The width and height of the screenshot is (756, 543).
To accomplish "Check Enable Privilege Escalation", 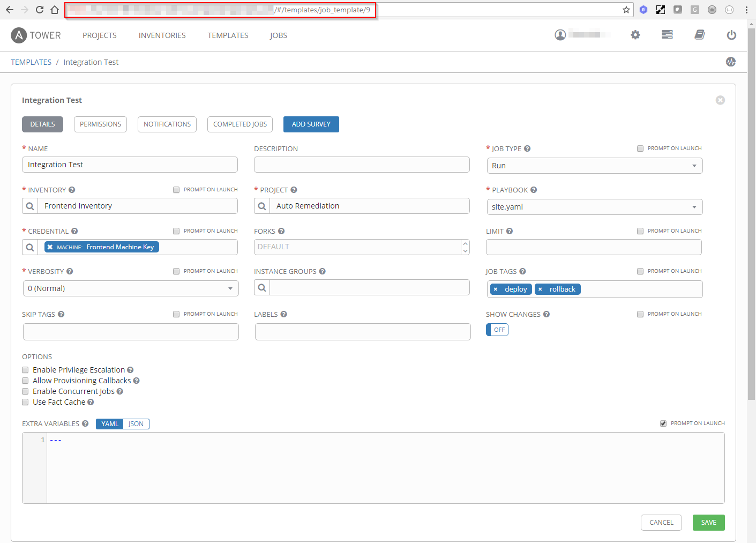I will 25,370.
